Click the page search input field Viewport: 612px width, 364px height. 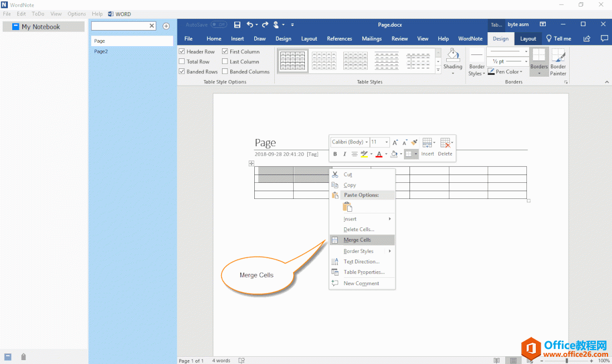120,26
